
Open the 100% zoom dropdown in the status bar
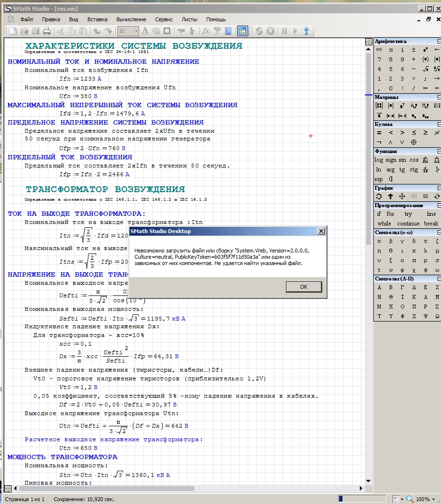433,499
